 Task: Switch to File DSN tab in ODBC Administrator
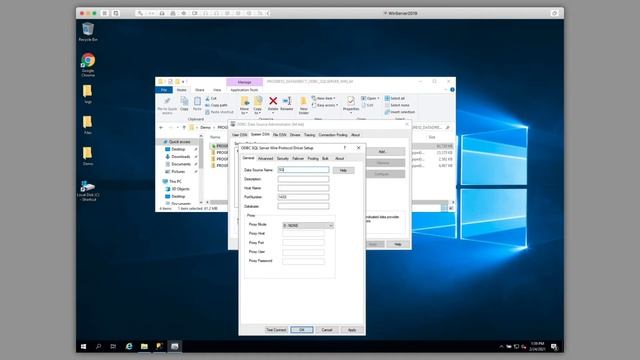(280, 135)
